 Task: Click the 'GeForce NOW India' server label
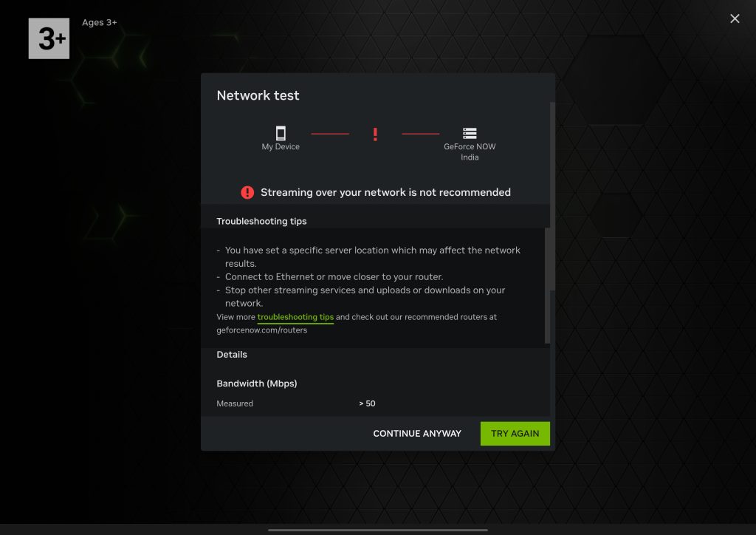tap(470, 152)
